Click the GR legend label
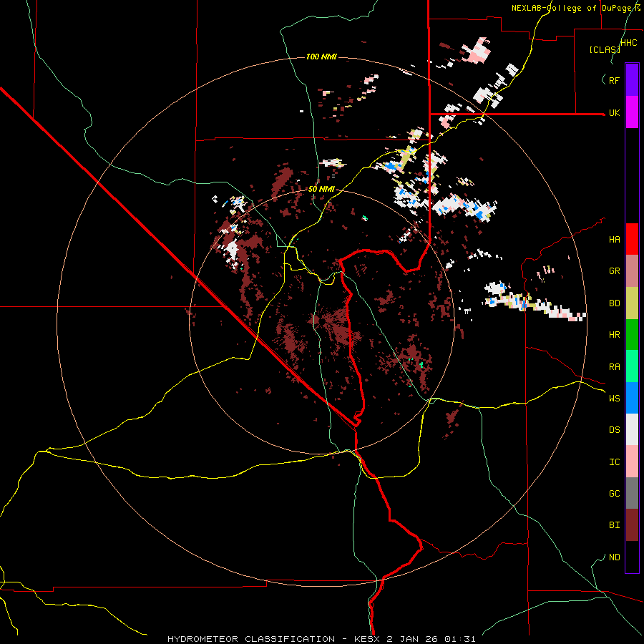644x644 pixels. (x=614, y=271)
